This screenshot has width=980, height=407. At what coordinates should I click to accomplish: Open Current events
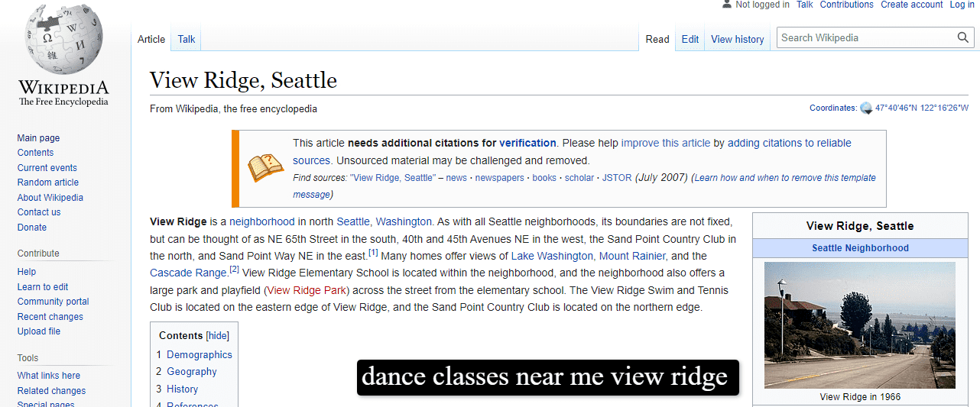click(x=47, y=168)
